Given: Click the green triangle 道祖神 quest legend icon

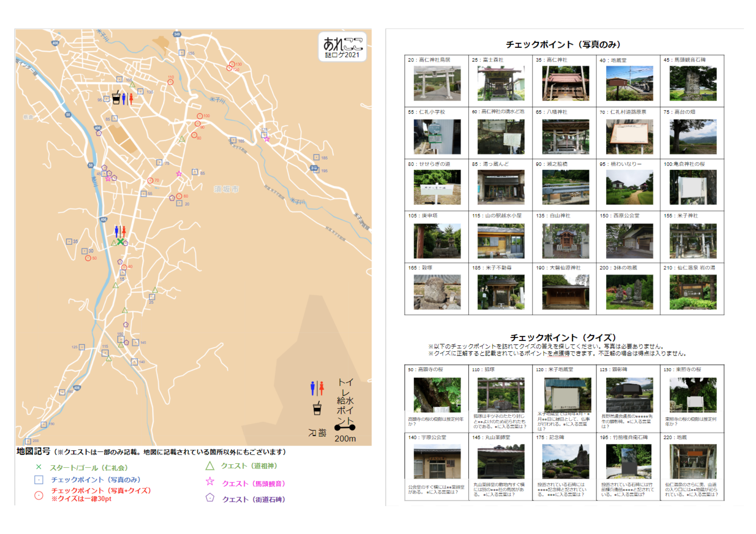Looking at the screenshot, I should pyautogui.click(x=210, y=466).
